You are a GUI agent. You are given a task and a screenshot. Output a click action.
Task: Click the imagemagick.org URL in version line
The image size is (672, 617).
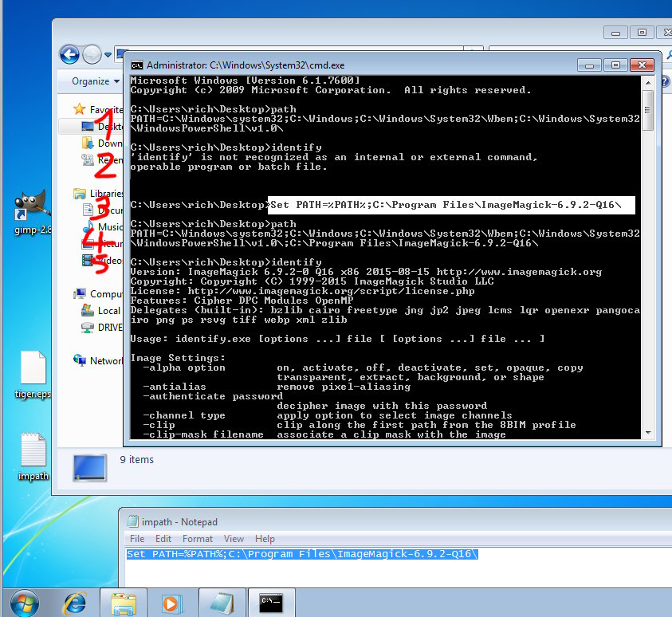(519, 272)
